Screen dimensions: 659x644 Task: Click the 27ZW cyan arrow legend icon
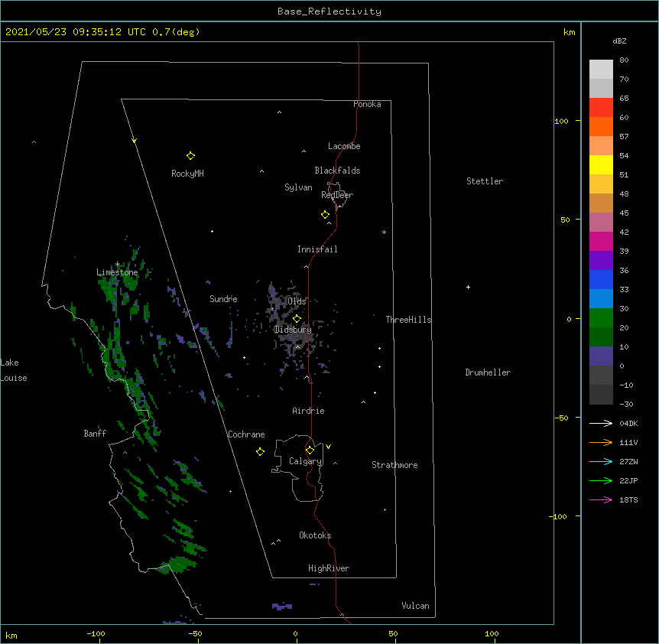(x=601, y=461)
